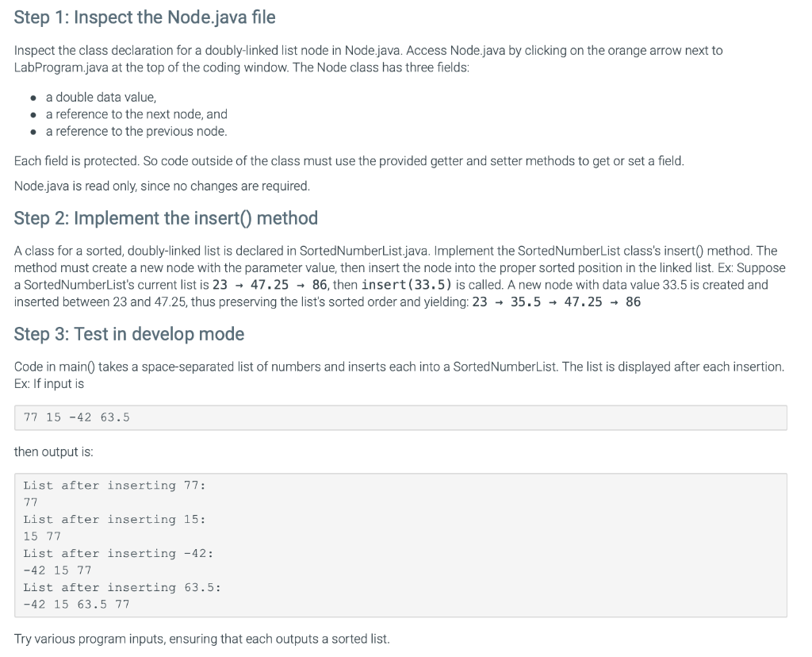Click the result list 23 → 35.5 → 47.25 → 86

(556, 302)
